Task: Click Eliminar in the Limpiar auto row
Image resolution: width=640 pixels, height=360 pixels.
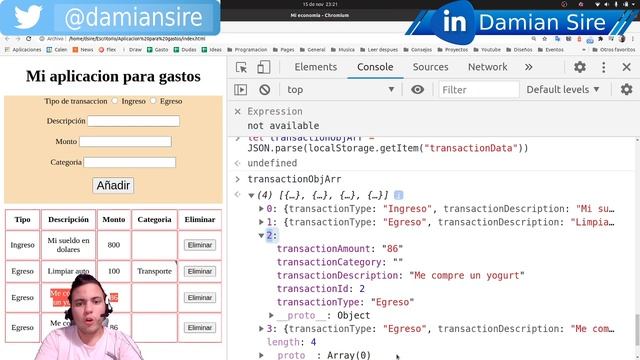Action: point(200,271)
